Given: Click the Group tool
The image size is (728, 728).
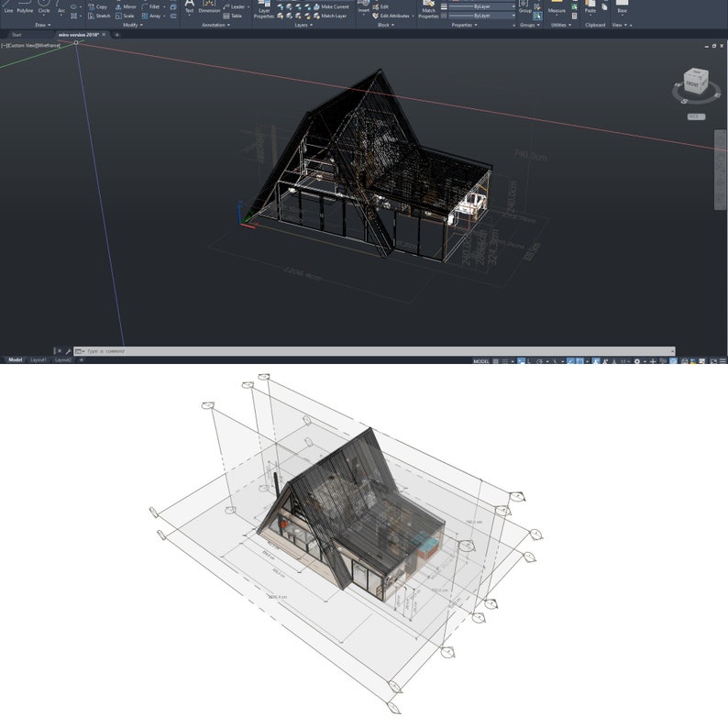Looking at the screenshot, I should pos(524,7).
